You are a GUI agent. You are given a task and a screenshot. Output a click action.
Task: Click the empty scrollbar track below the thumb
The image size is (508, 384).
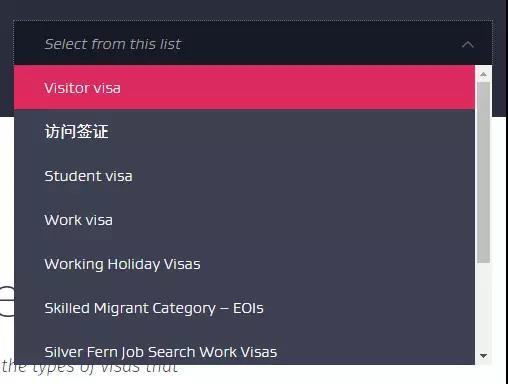(x=483, y=306)
